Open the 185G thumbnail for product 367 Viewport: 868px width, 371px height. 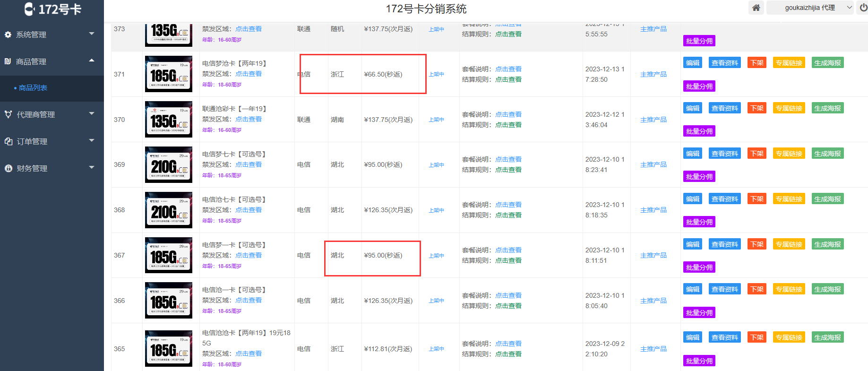click(x=169, y=255)
